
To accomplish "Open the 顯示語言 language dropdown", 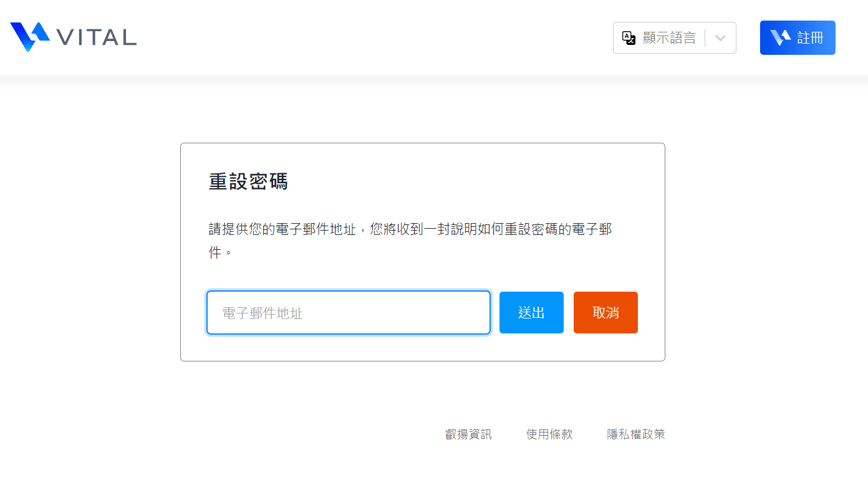I will 669,38.
